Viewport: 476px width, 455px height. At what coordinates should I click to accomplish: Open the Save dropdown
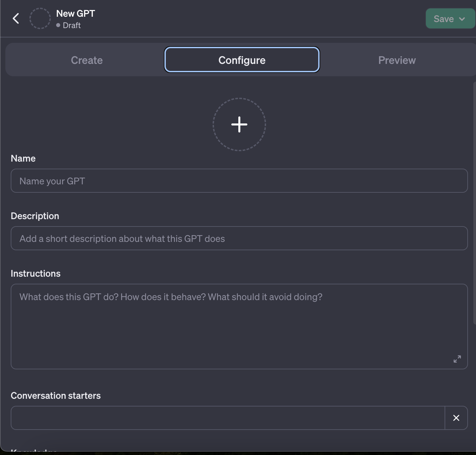(450, 19)
